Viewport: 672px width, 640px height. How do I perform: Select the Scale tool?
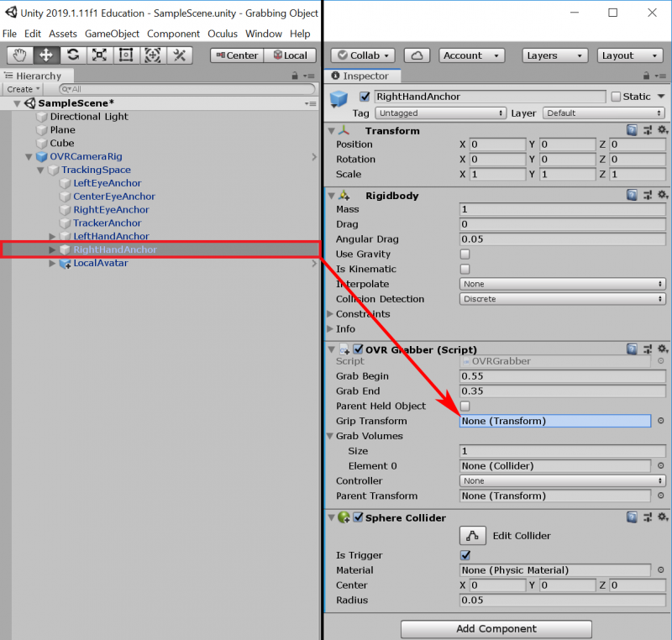(99, 55)
